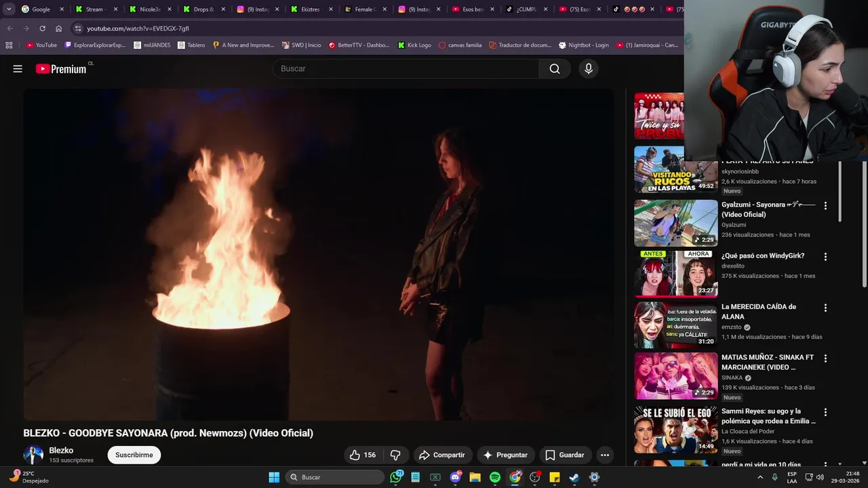Open options for Gyalzumi - Sayonara video
Screen dimensions: 868x488
click(825, 205)
